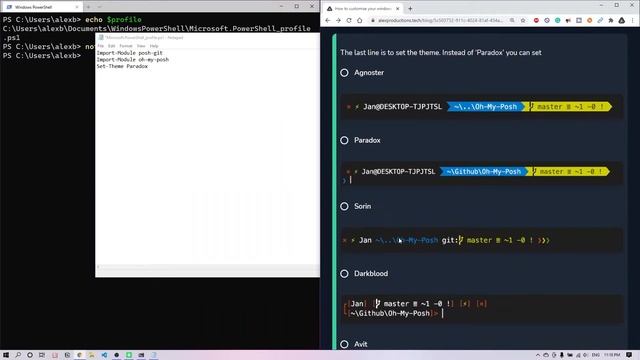Open the browser three-dot menu
This screenshot has width=640, height=360.
point(633,20)
